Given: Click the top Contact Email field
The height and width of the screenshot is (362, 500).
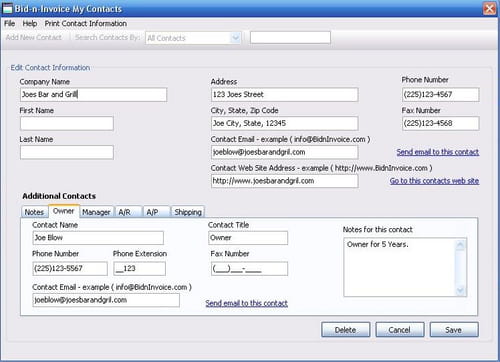Looking at the screenshot, I should pos(285,152).
